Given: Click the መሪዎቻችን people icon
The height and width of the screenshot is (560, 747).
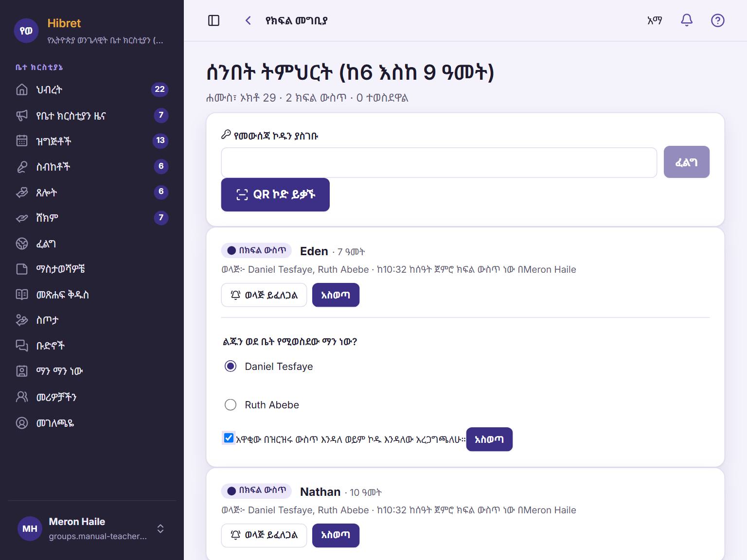Looking at the screenshot, I should click(22, 397).
